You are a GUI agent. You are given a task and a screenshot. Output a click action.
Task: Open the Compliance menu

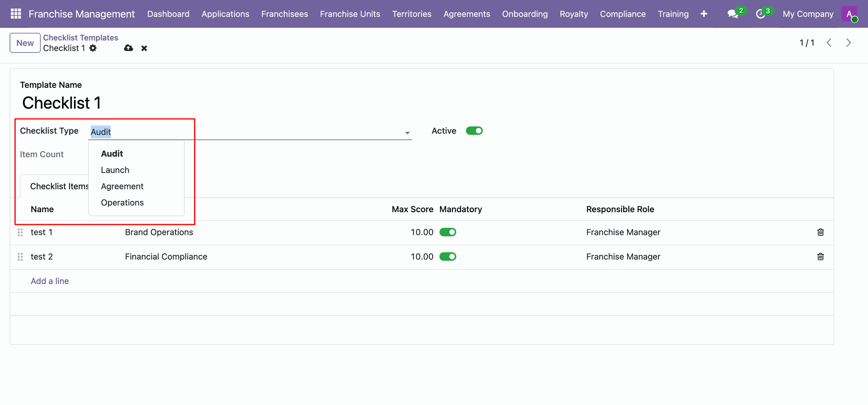pos(623,14)
